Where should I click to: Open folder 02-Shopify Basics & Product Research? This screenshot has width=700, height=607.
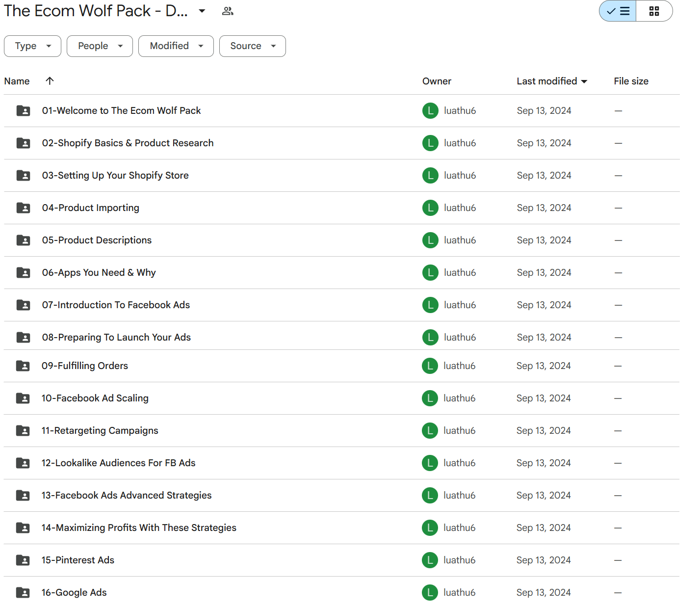(128, 143)
